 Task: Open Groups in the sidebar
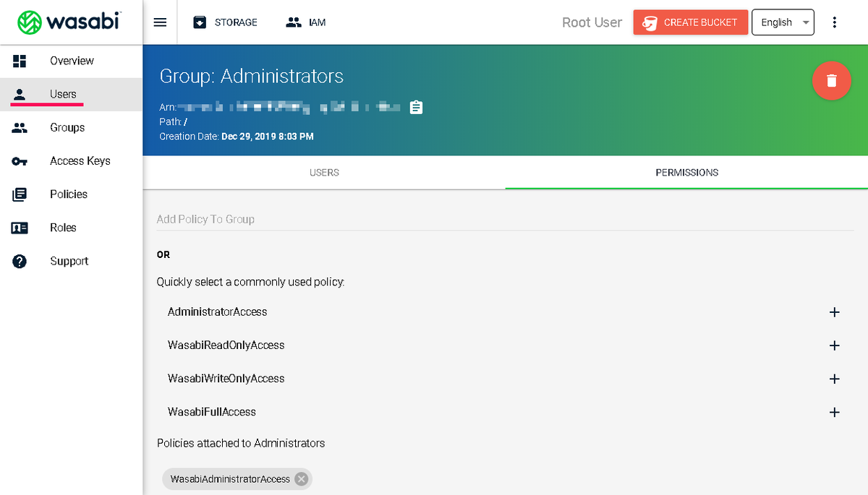pyautogui.click(x=72, y=127)
